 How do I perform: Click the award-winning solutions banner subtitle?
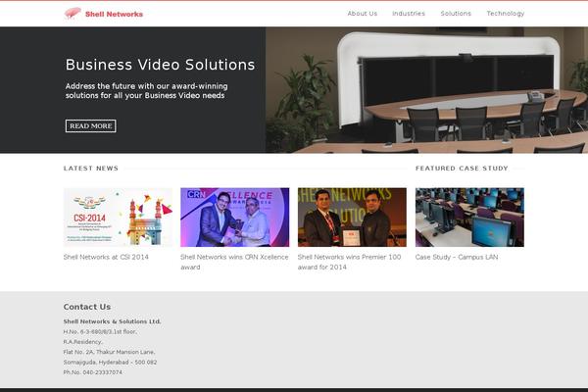[146, 91]
